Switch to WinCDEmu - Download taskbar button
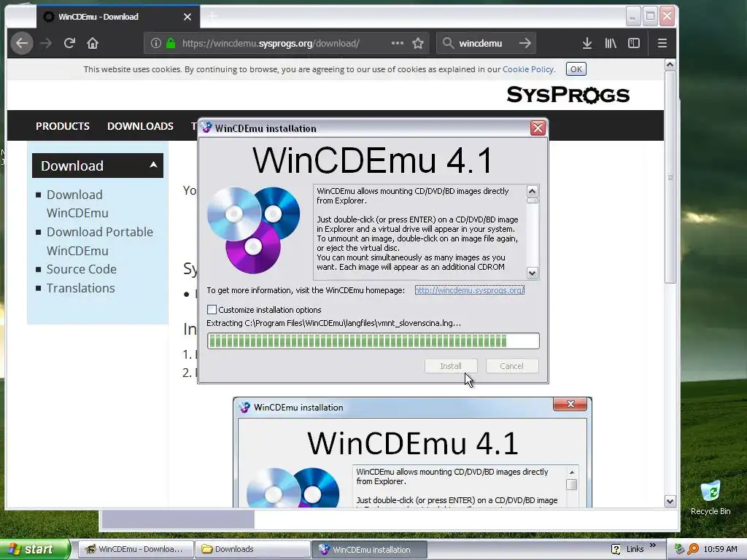 tap(135, 549)
